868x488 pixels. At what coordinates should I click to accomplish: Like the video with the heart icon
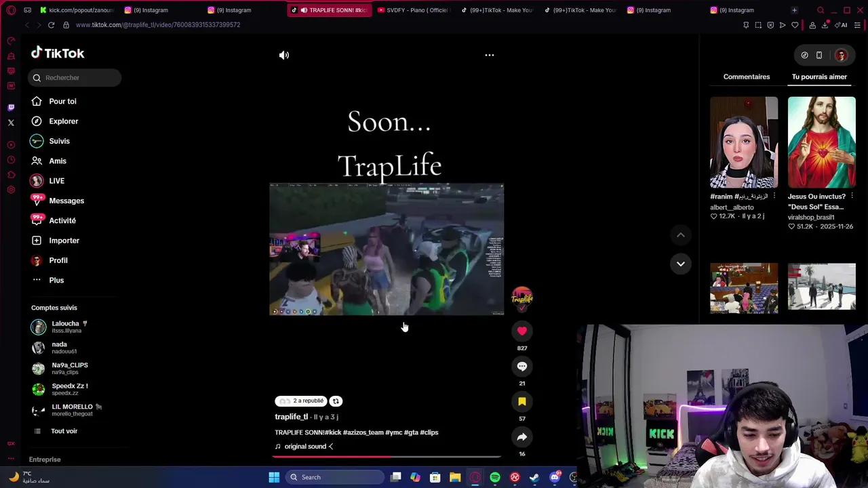coord(522,331)
